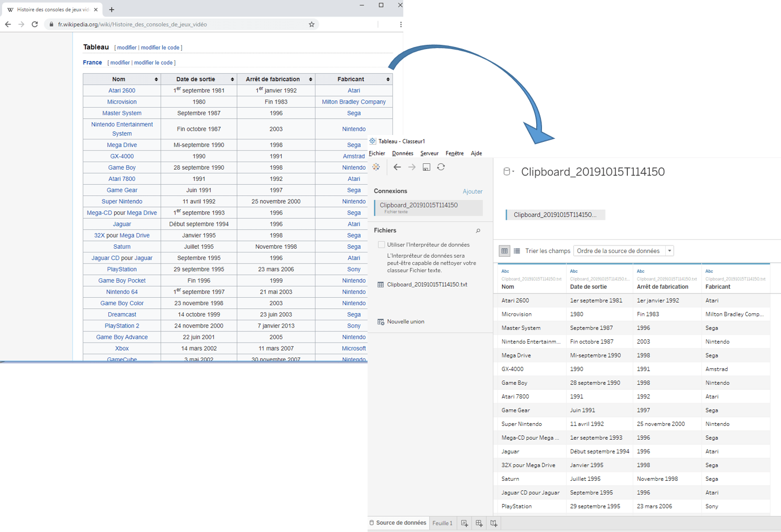Click the search icon next to Fichiers

point(478,231)
